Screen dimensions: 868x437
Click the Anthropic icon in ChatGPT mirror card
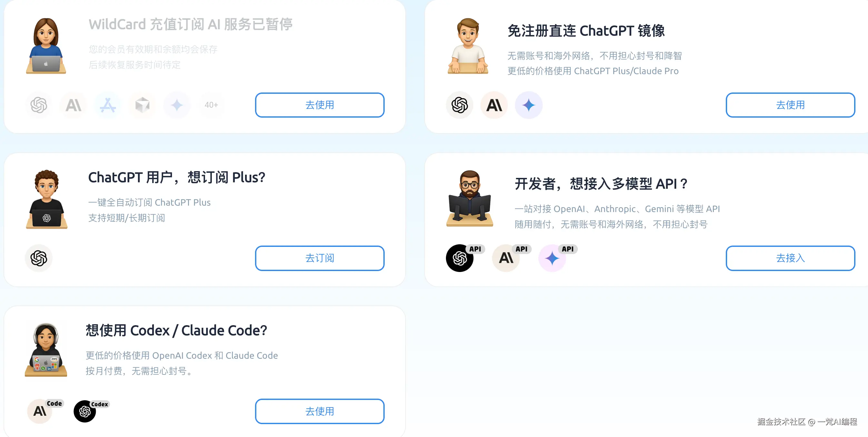coord(494,105)
